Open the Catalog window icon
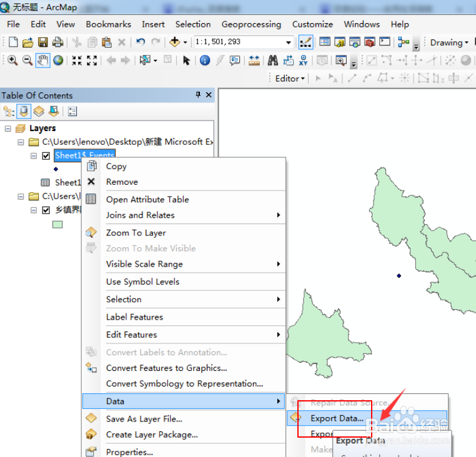 (x=340, y=42)
